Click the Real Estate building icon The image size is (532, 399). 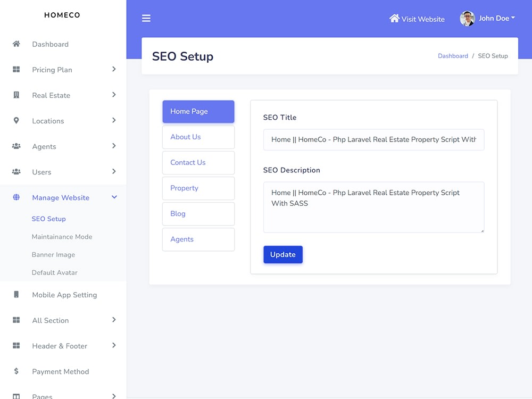(x=16, y=95)
